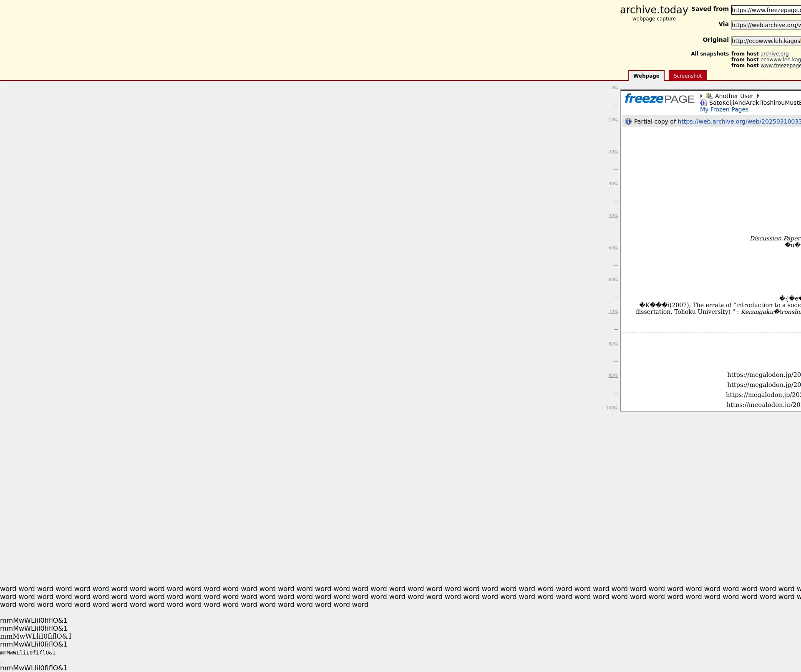Click the ecowww.leh host snapshots link

point(780,60)
